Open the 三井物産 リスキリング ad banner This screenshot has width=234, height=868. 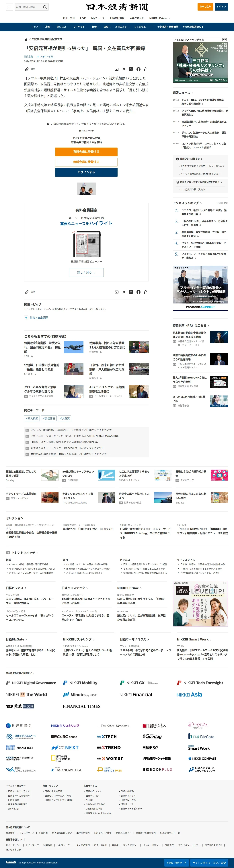coord(201,60)
